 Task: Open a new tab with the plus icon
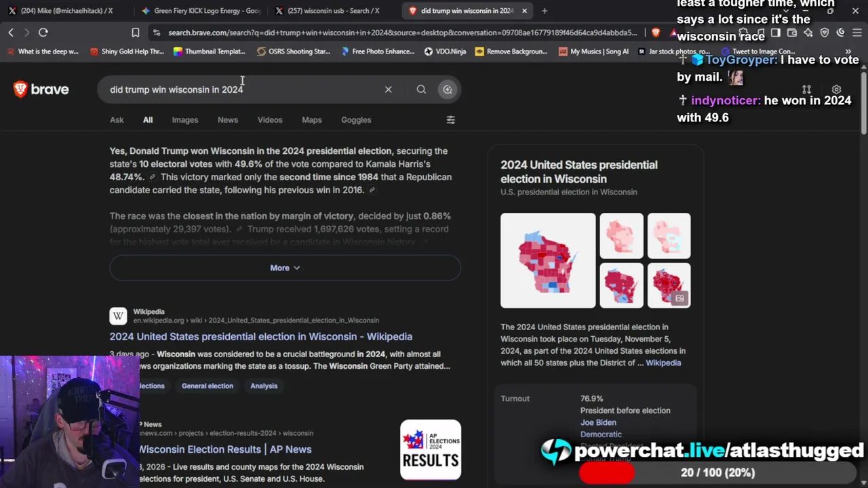click(545, 11)
